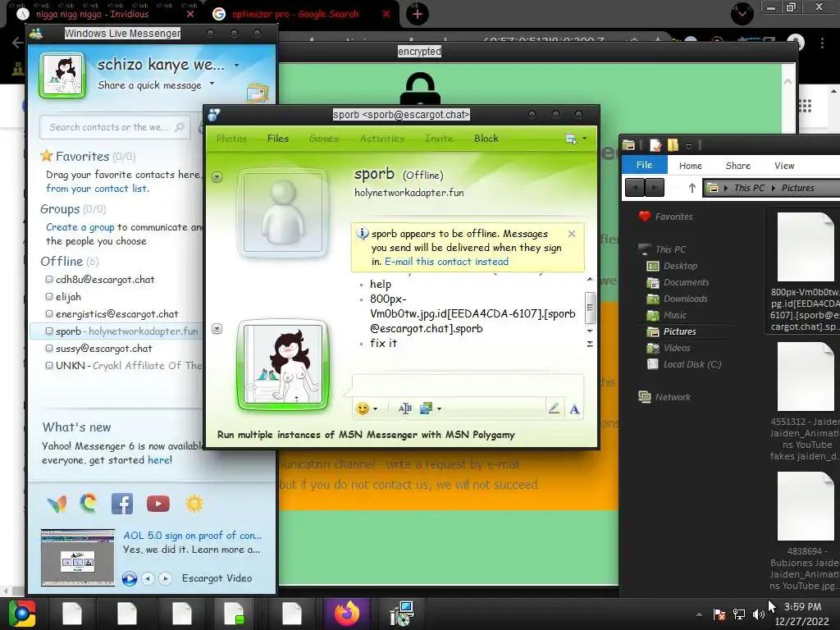Expand the quick message dropdown arrow
The width and height of the screenshot is (840, 630).
point(212,84)
